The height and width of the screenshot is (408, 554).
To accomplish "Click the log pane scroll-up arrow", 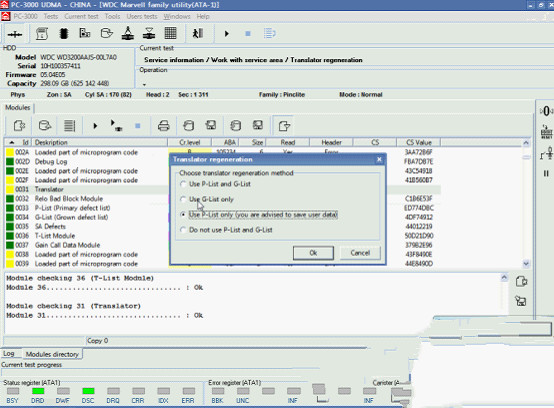I will (x=504, y=278).
